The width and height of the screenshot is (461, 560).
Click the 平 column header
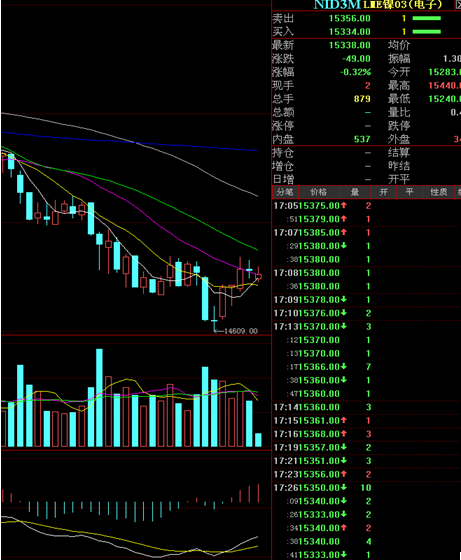coord(410,192)
